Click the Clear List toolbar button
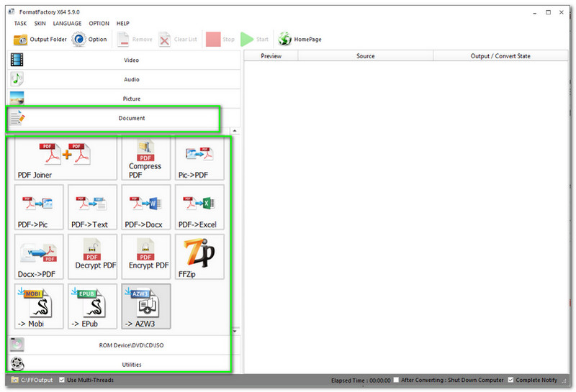Screen dimensions: 576x392 pyautogui.click(x=178, y=40)
